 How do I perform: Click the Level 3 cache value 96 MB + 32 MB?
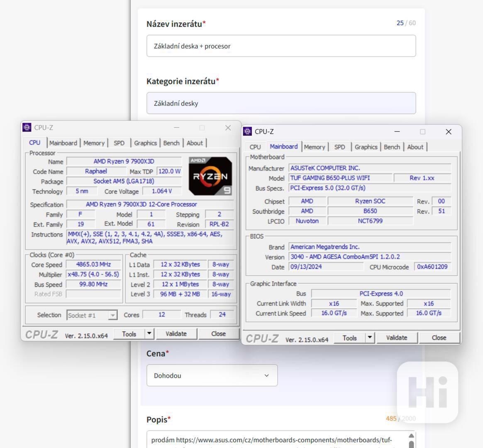[180, 294]
